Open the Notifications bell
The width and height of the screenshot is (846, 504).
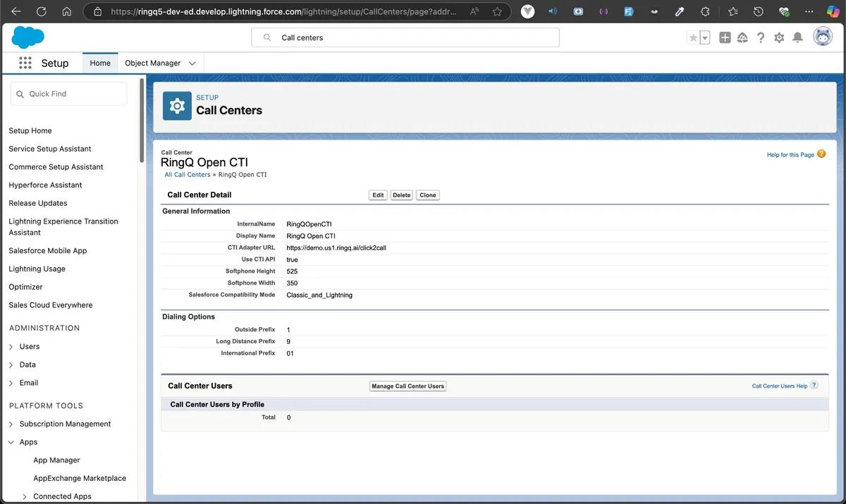pyautogui.click(x=797, y=37)
